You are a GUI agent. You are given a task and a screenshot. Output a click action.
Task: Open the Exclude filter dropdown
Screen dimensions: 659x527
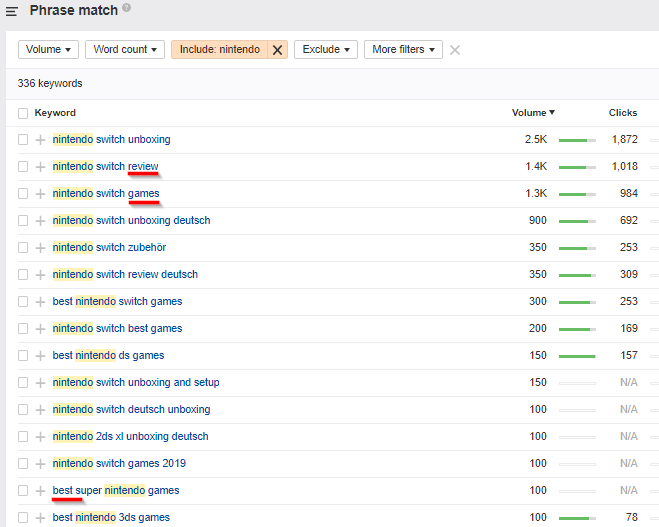coord(326,50)
